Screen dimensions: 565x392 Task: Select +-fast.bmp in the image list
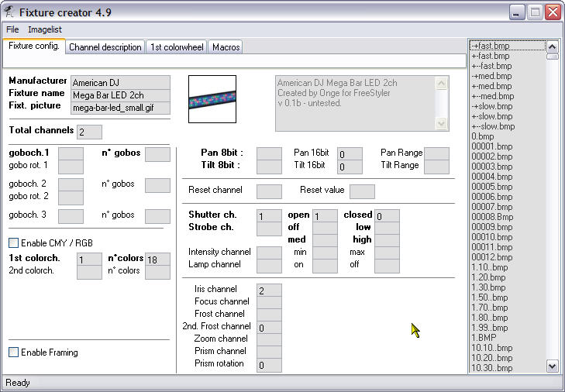pos(508,56)
